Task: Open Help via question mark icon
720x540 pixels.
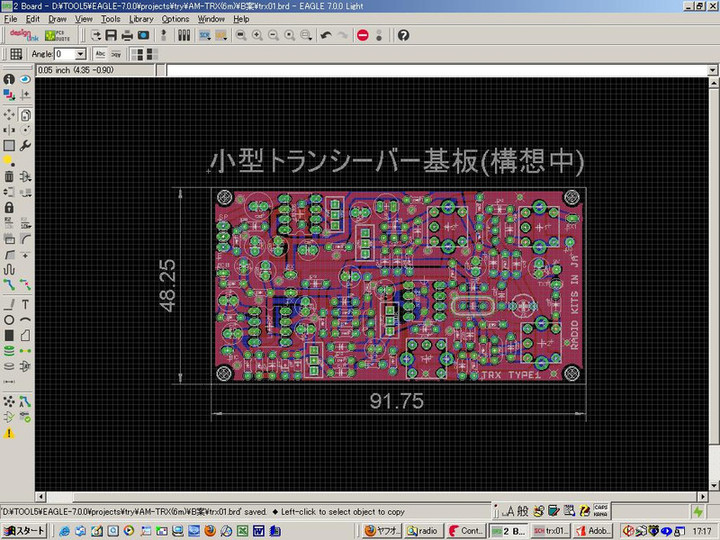Action: 403,35
